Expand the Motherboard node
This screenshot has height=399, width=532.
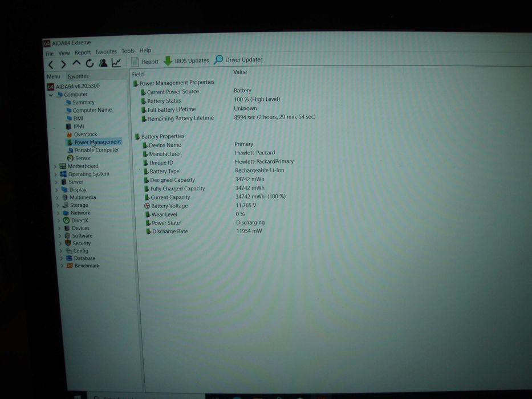point(55,166)
